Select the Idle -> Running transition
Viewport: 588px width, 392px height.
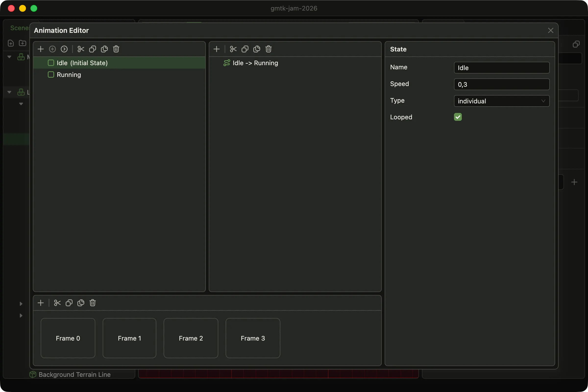pyautogui.click(x=295, y=63)
